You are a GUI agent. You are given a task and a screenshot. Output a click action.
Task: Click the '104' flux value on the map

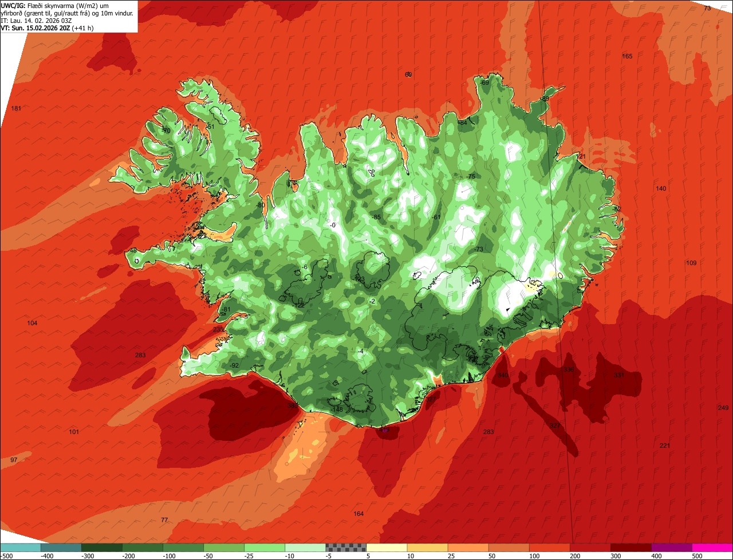pyautogui.click(x=32, y=323)
